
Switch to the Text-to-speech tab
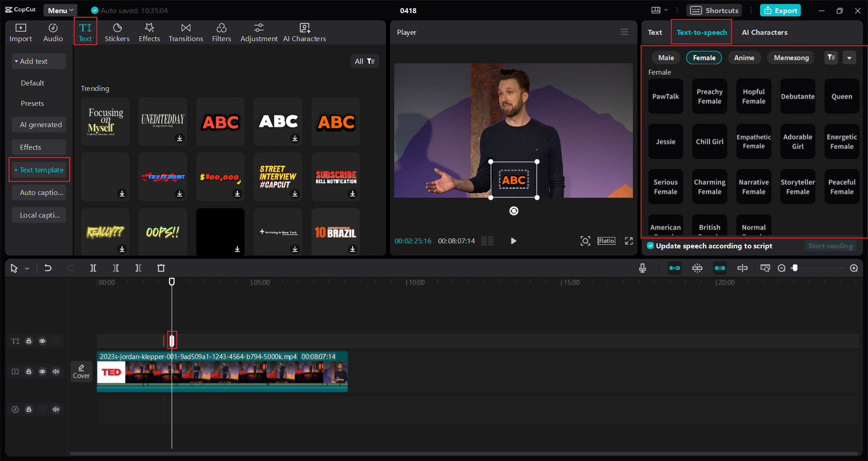click(701, 32)
